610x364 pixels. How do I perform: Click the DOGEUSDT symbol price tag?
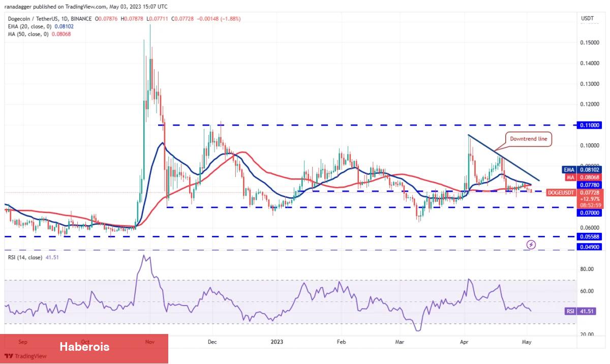click(x=562, y=193)
